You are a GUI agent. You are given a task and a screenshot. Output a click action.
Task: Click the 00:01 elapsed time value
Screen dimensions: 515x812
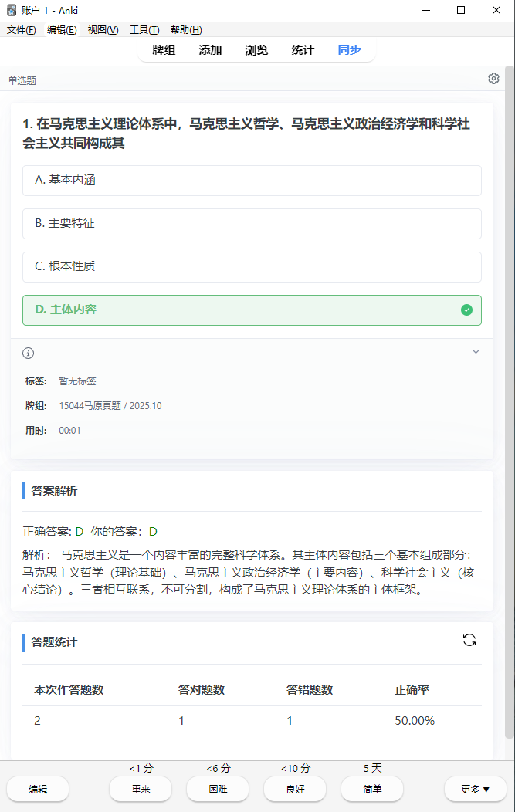[69, 431]
